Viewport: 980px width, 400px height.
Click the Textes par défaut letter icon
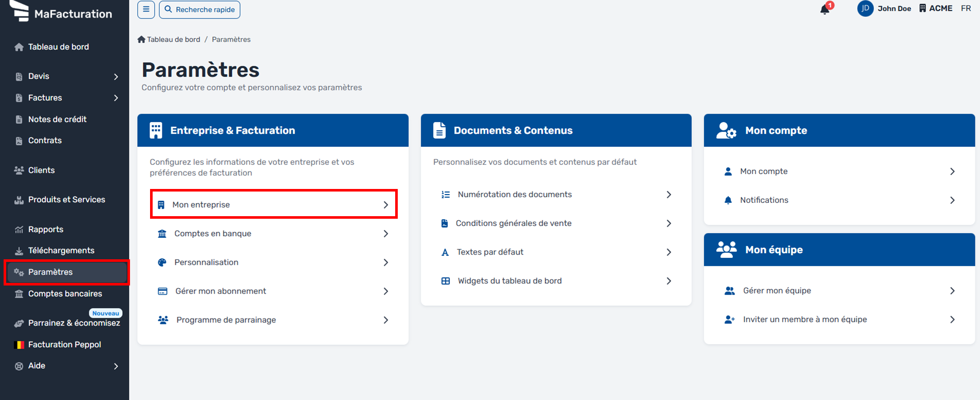click(445, 252)
